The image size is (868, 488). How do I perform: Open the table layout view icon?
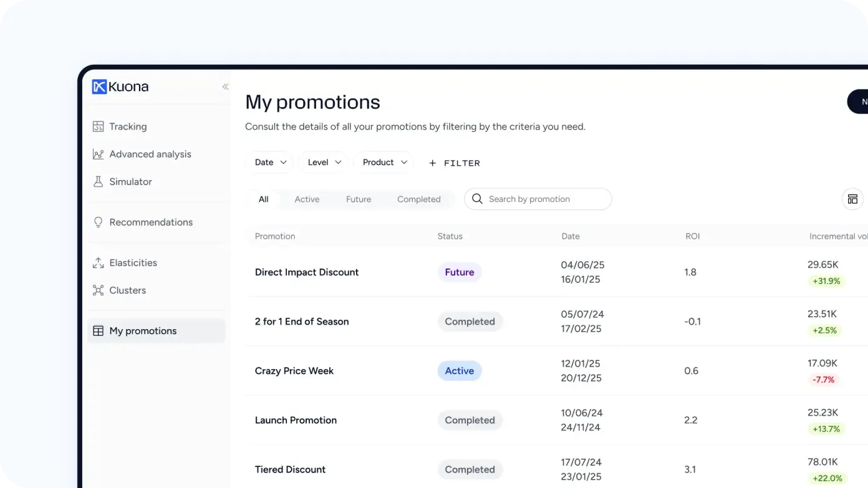tap(852, 199)
